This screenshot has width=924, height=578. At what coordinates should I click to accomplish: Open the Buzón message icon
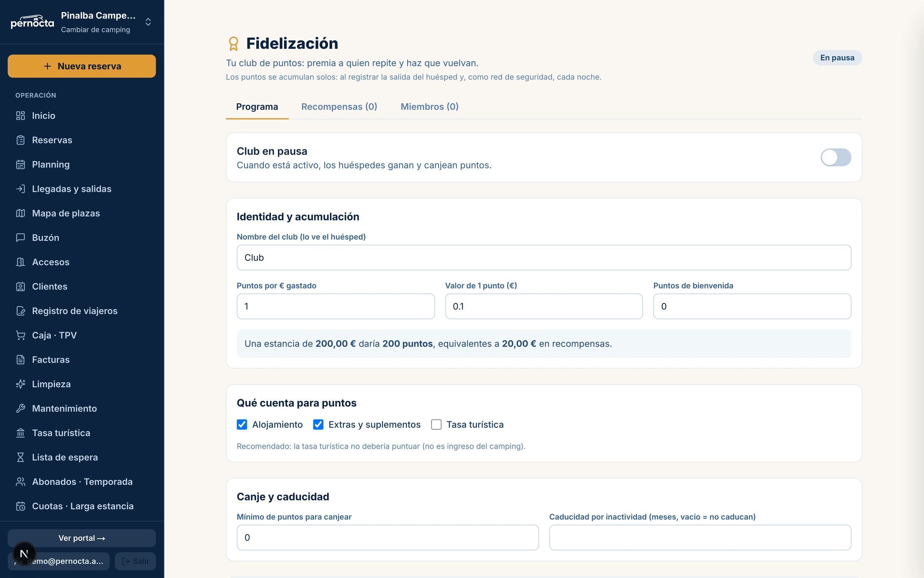click(x=21, y=238)
